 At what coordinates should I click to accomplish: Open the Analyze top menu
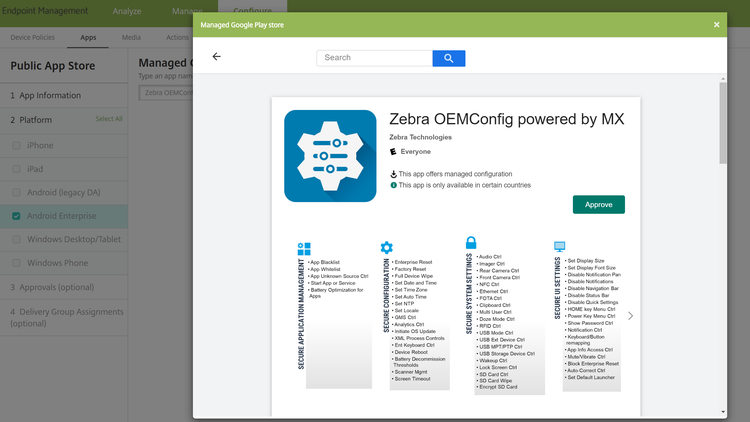tap(127, 11)
